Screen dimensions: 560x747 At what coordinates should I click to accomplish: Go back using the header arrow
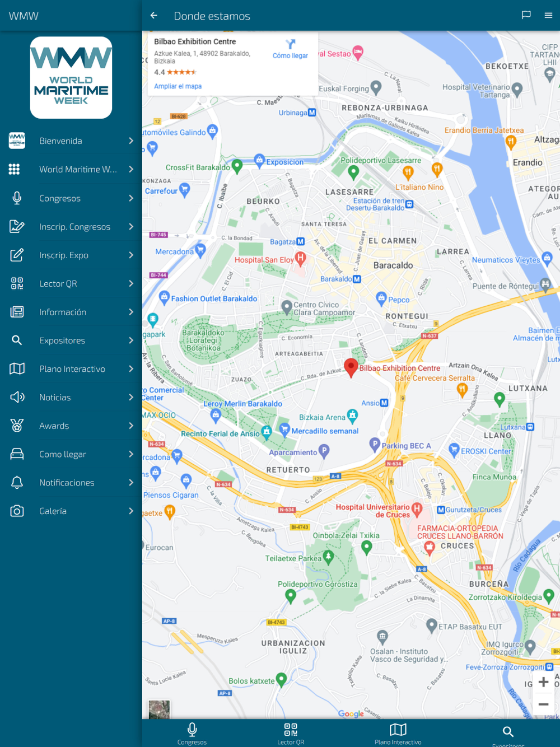tap(153, 16)
